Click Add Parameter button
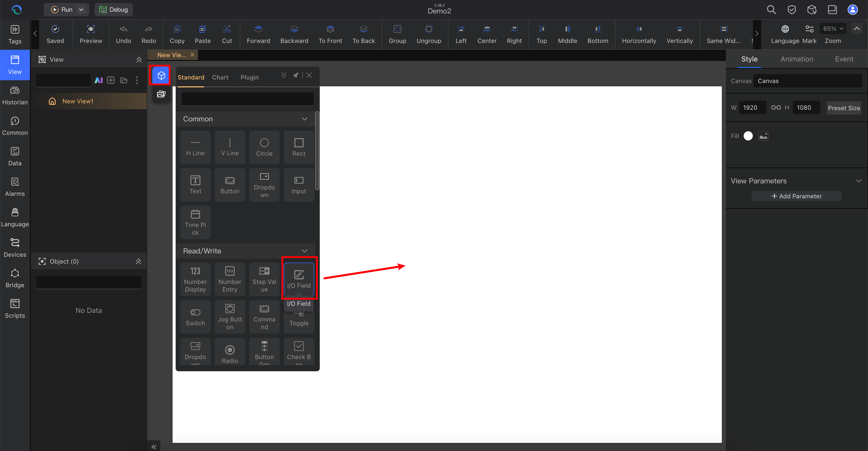The height and width of the screenshot is (451, 868). point(796,196)
